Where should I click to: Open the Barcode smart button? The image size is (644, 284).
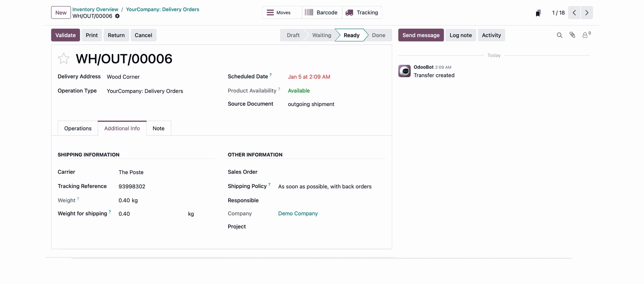[x=322, y=13]
